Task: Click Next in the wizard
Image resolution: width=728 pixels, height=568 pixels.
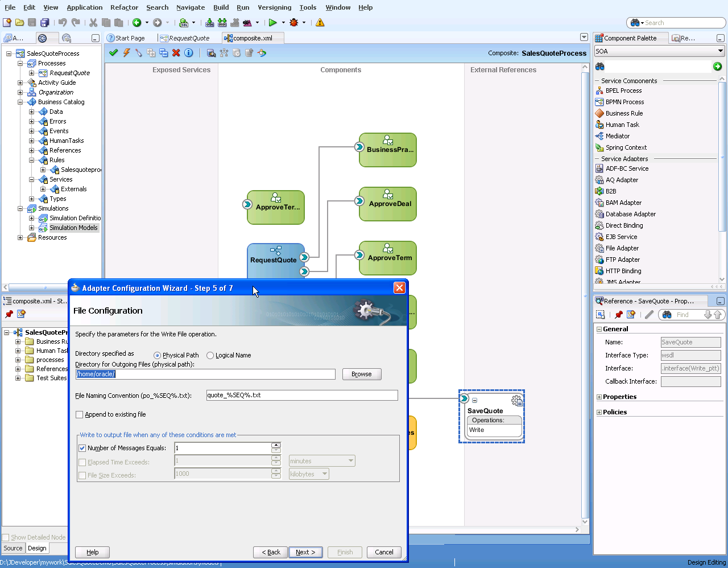Action: tap(305, 552)
